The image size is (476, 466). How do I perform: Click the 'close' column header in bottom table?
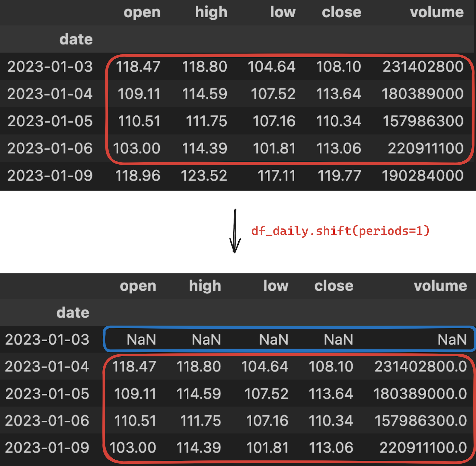(x=334, y=286)
